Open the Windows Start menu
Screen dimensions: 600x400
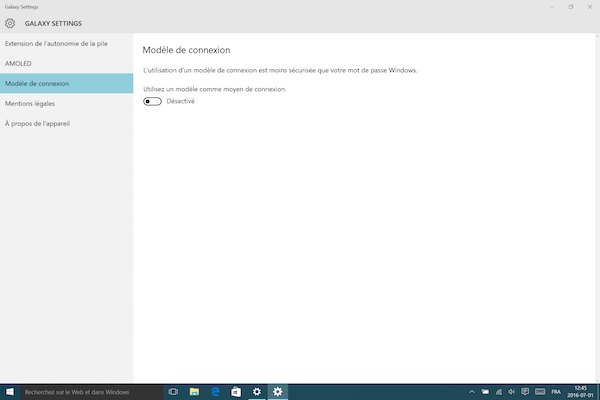[x=10, y=392]
